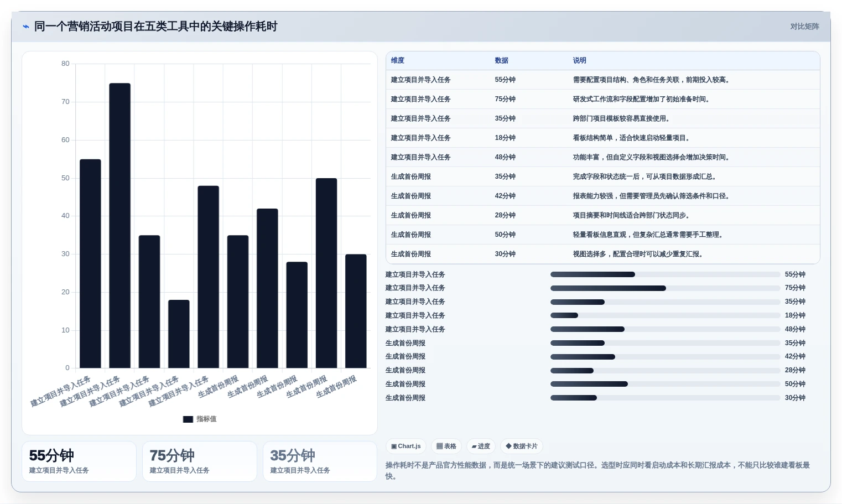The height and width of the screenshot is (504, 842).
Task: Click the 数据 column header
Action: point(502,61)
